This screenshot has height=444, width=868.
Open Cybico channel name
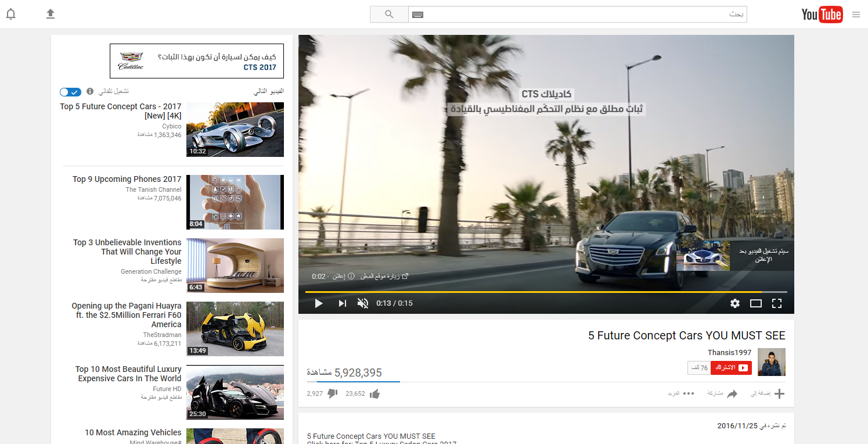coord(172,126)
